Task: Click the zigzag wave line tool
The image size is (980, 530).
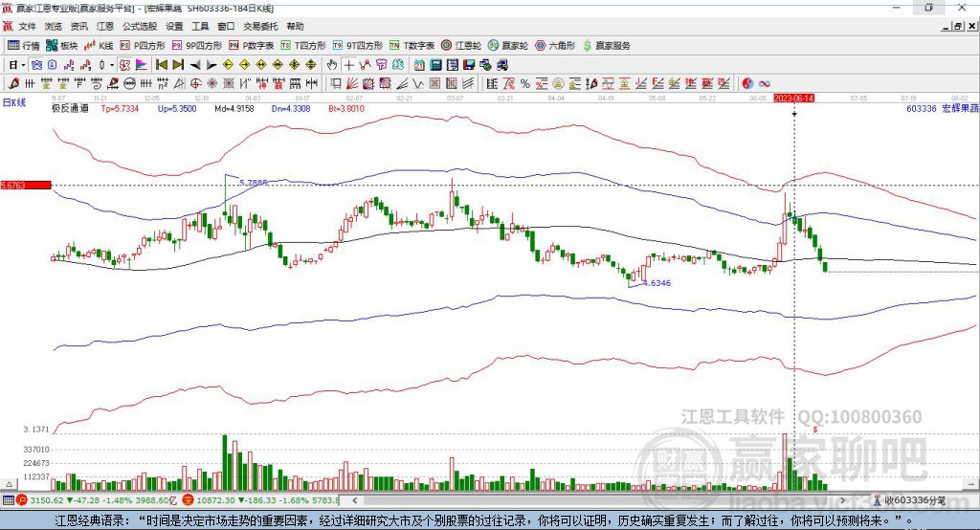Action: (418, 83)
